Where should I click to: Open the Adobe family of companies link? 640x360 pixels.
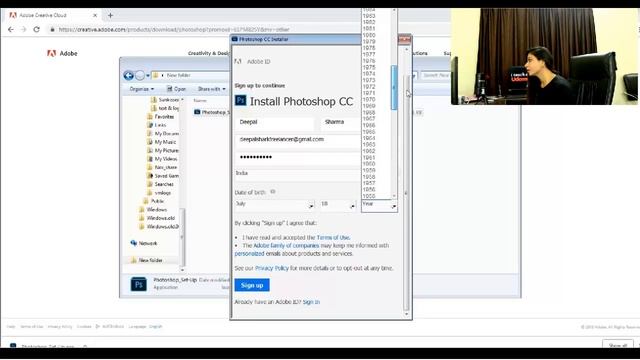tap(286, 246)
